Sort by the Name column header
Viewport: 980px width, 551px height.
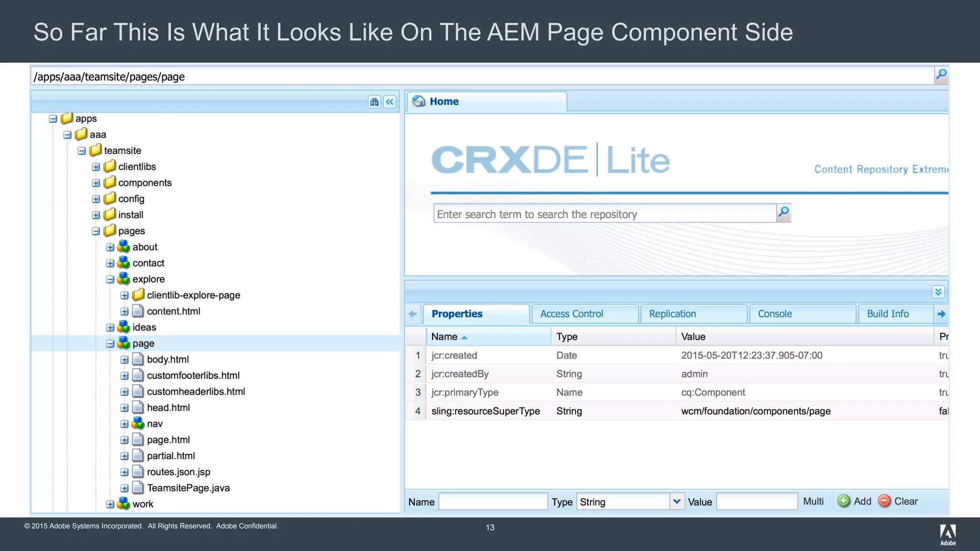point(489,337)
